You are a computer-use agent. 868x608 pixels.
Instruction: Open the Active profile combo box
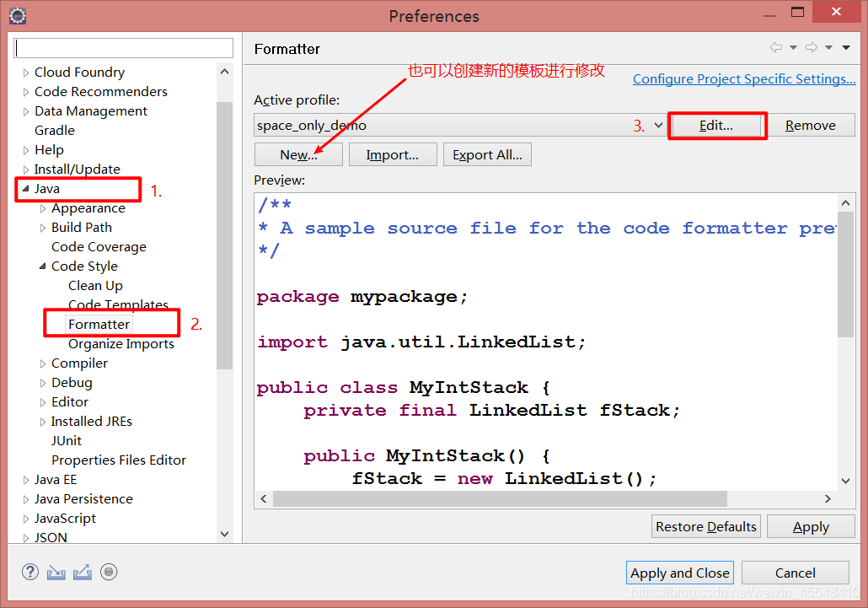point(459,125)
